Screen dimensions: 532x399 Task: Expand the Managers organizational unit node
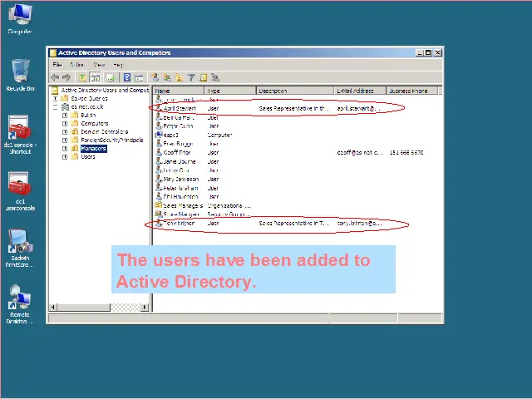coord(65,149)
